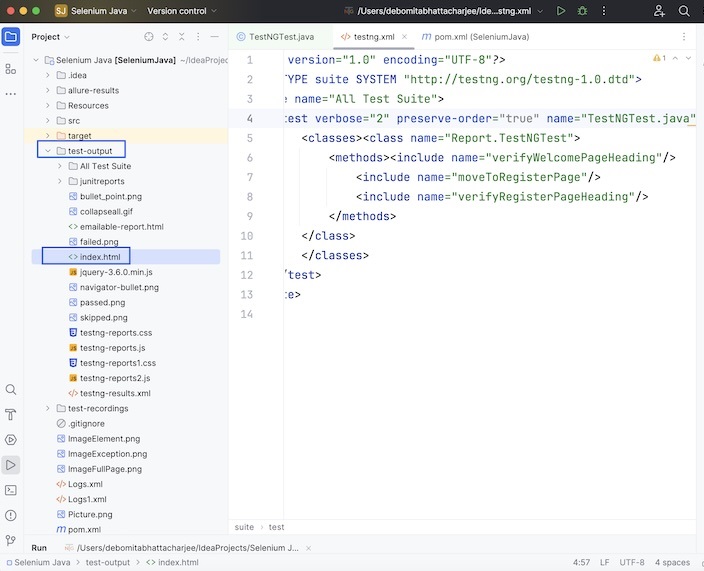Click the Search icon in left sidebar

(x=11, y=389)
